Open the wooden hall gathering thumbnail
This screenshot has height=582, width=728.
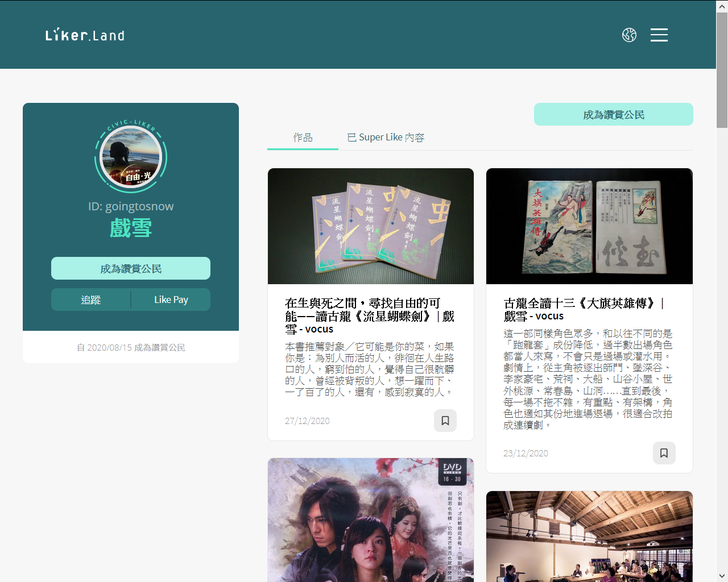[x=589, y=537]
